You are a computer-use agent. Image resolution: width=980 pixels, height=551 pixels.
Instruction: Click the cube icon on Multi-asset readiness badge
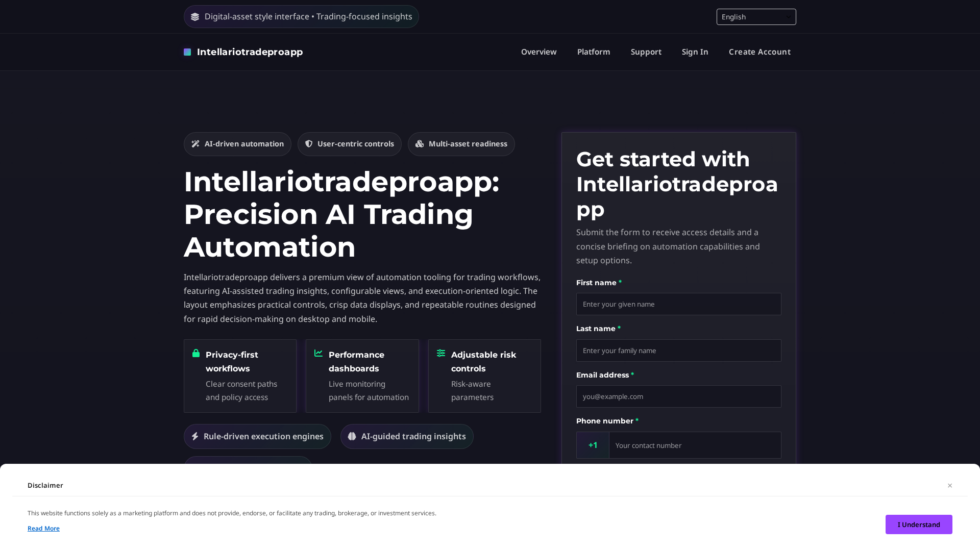point(420,144)
